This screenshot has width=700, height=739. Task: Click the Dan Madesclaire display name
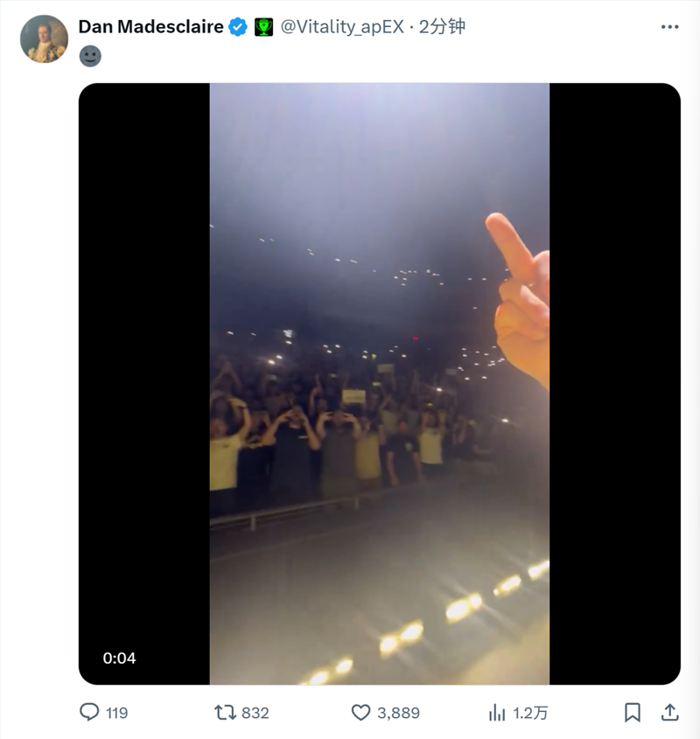point(151,27)
